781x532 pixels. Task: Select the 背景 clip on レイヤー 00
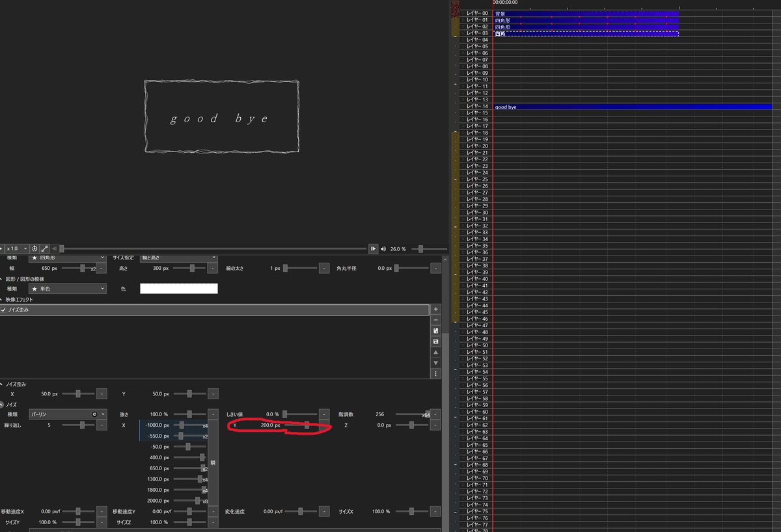click(x=586, y=14)
